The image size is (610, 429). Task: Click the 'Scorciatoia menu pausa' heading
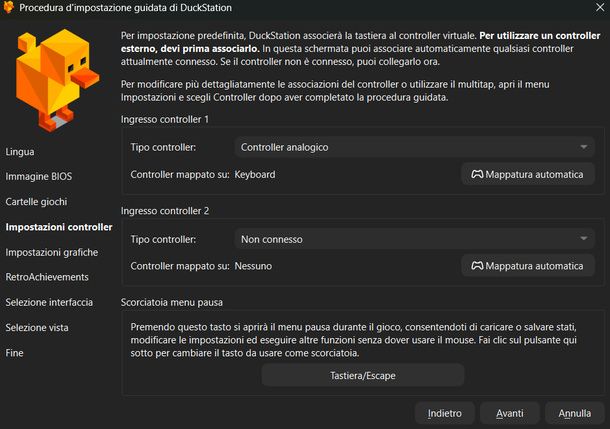click(x=172, y=302)
